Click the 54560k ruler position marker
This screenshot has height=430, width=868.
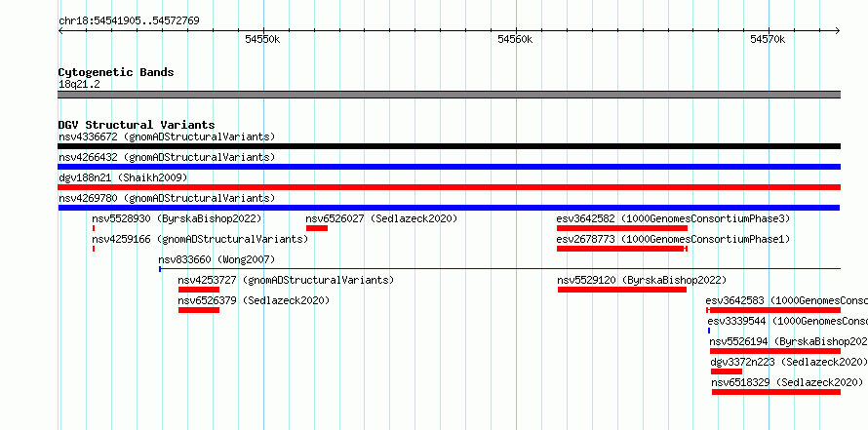pos(515,39)
